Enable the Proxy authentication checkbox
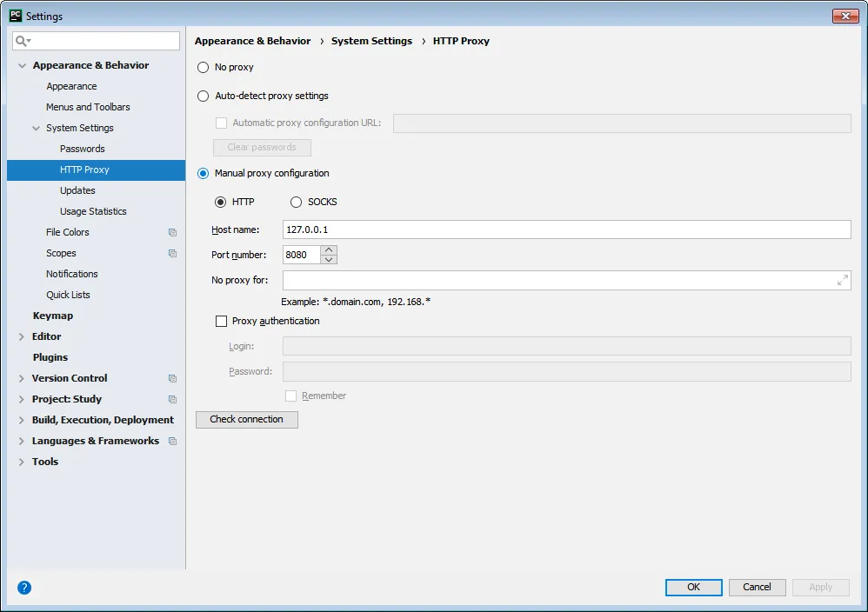Viewport: 868px width, 612px height. click(x=222, y=321)
